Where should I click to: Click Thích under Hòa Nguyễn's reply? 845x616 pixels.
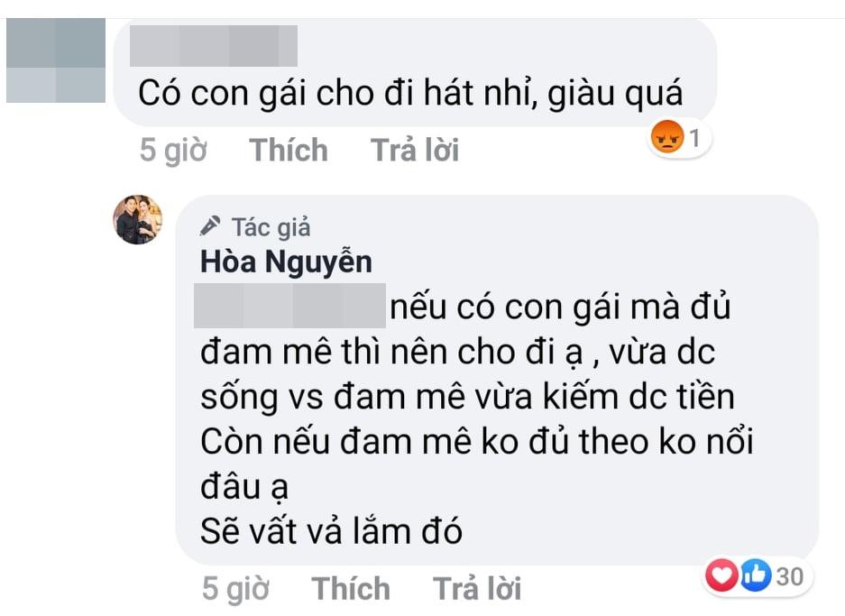pos(351,588)
